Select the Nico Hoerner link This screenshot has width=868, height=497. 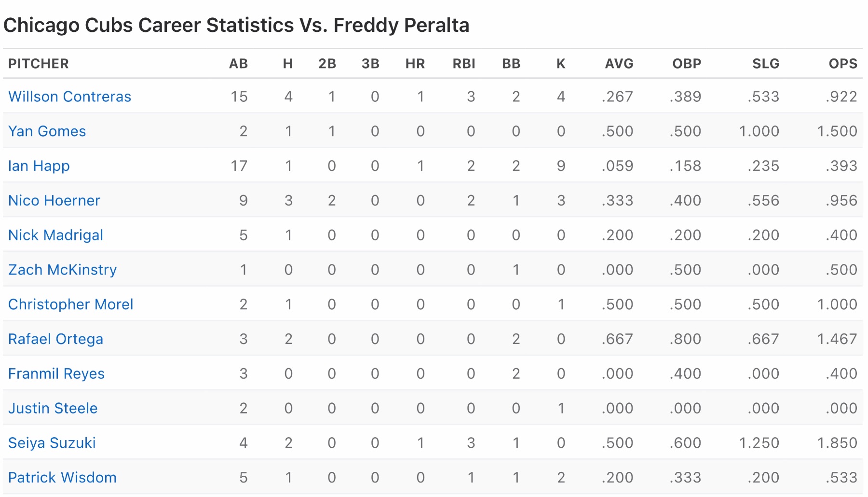[54, 200]
